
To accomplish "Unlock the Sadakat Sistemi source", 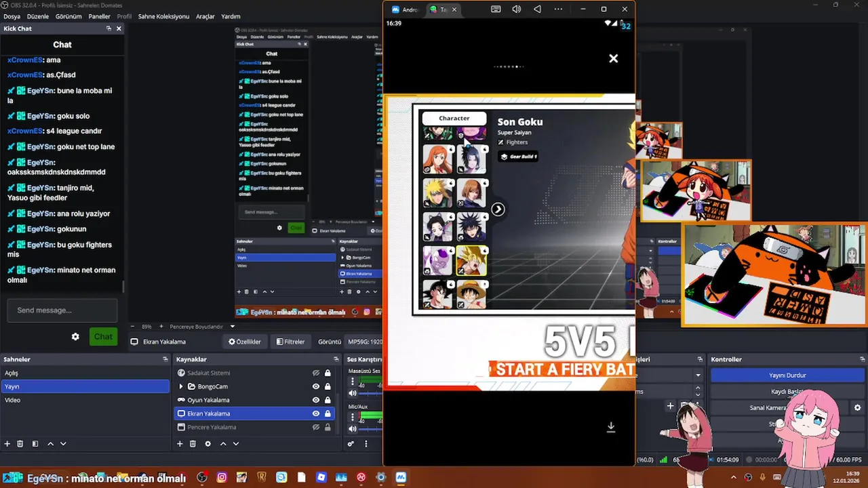I will 328,373.
